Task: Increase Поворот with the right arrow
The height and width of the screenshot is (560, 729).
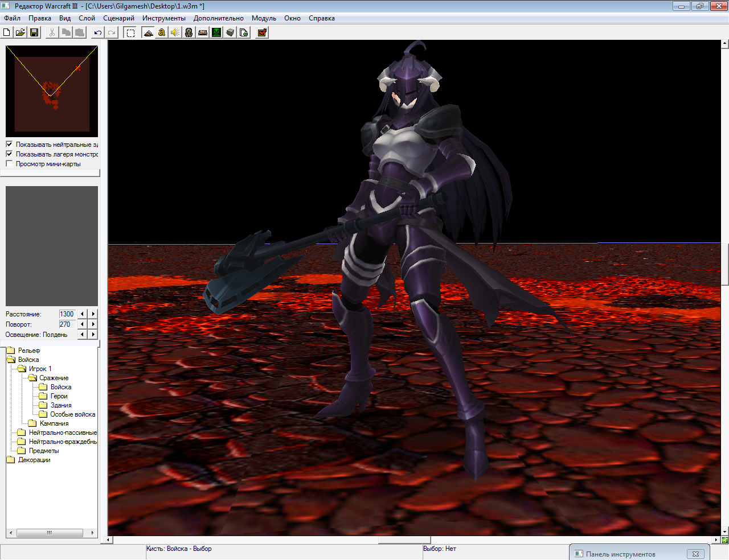Action: 93,324
